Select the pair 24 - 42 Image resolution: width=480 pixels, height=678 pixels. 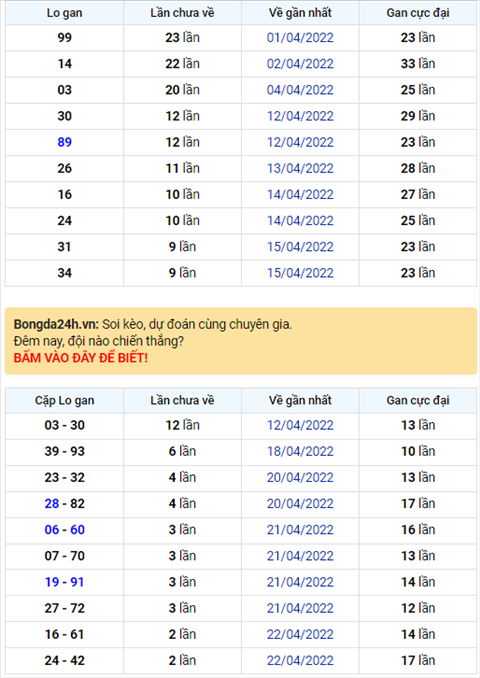(x=64, y=661)
